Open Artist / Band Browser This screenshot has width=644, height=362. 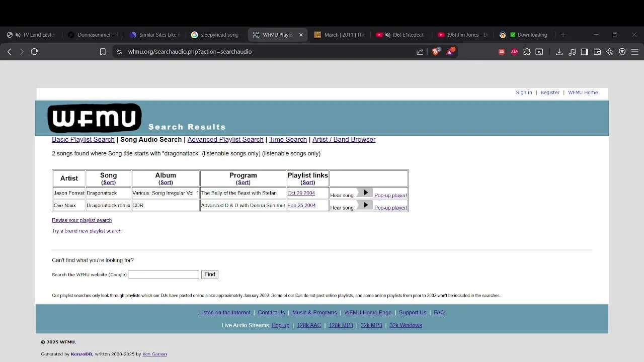[344, 140]
